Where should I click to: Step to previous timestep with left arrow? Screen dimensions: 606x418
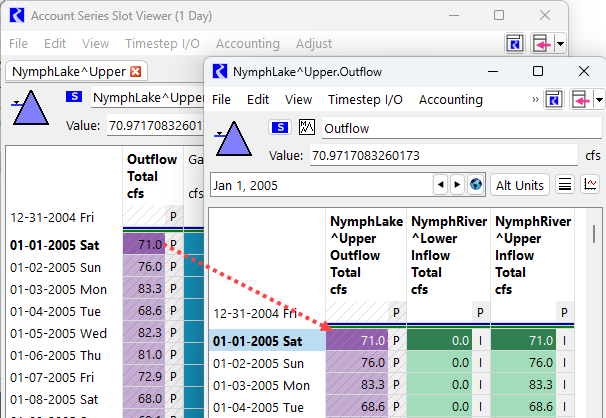pyautogui.click(x=439, y=185)
